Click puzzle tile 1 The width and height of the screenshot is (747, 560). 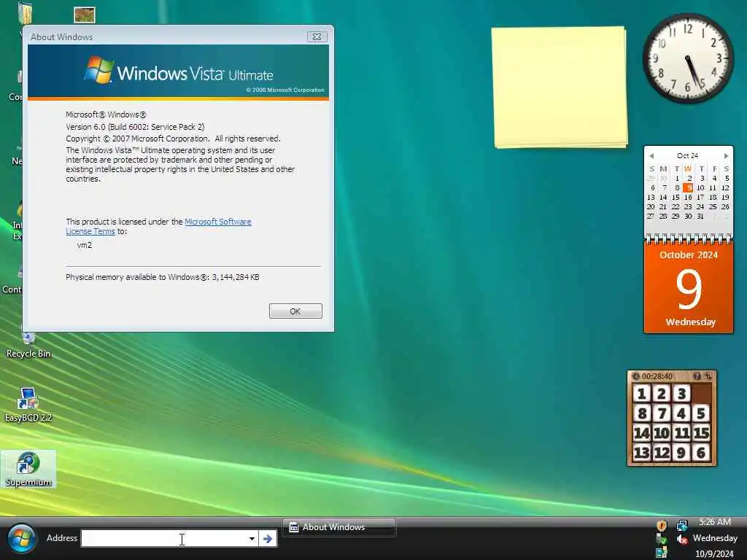click(x=642, y=394)
